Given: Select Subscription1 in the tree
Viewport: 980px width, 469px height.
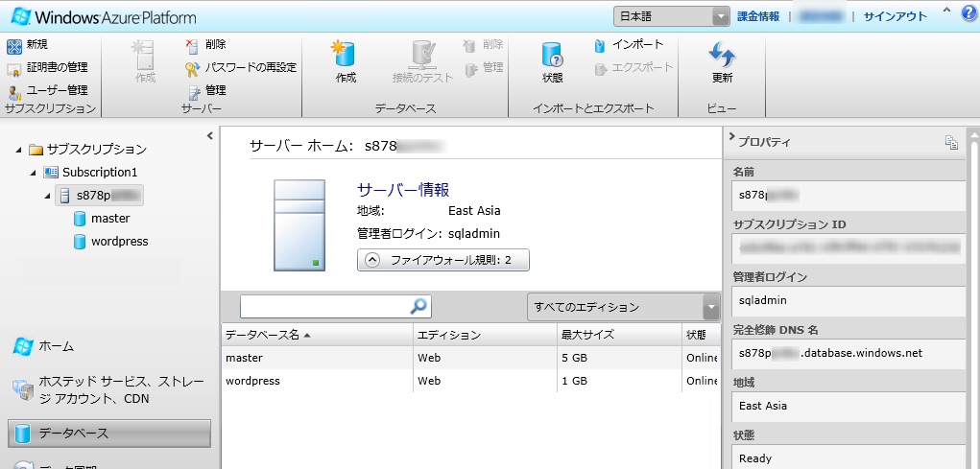Looking at the screenshot, I should 90,173.
